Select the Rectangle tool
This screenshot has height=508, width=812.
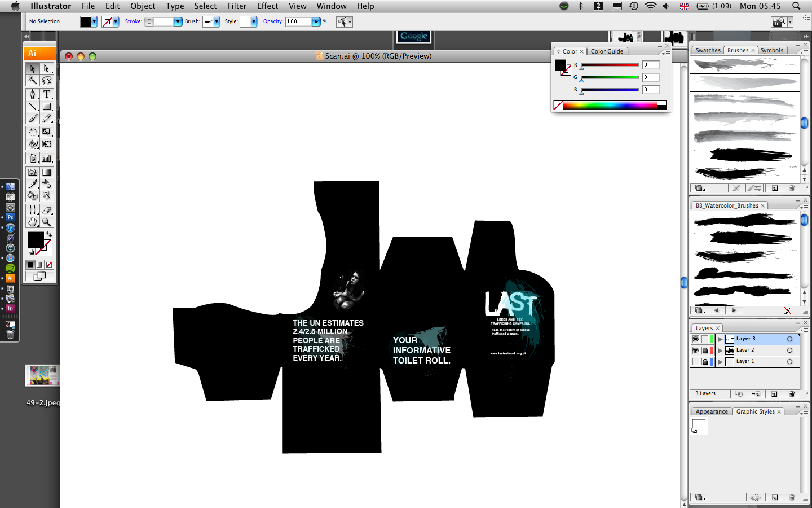click(47, 106)
